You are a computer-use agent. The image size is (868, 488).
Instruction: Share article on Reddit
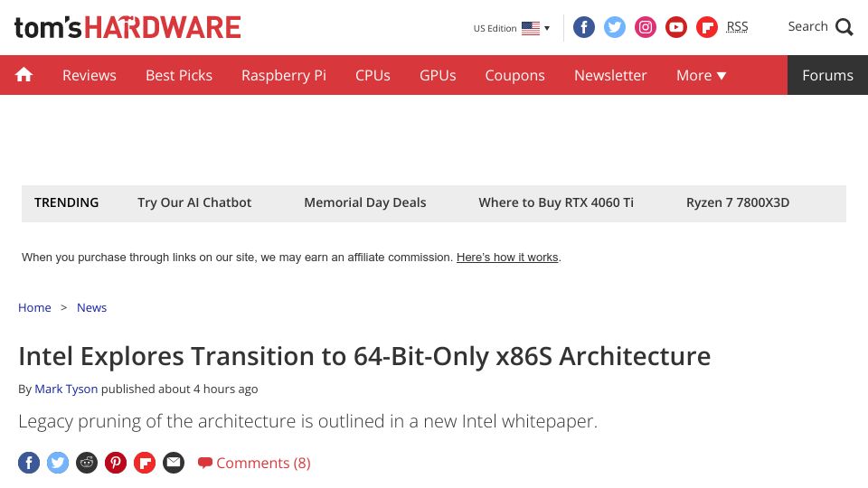tap(87, 463)
